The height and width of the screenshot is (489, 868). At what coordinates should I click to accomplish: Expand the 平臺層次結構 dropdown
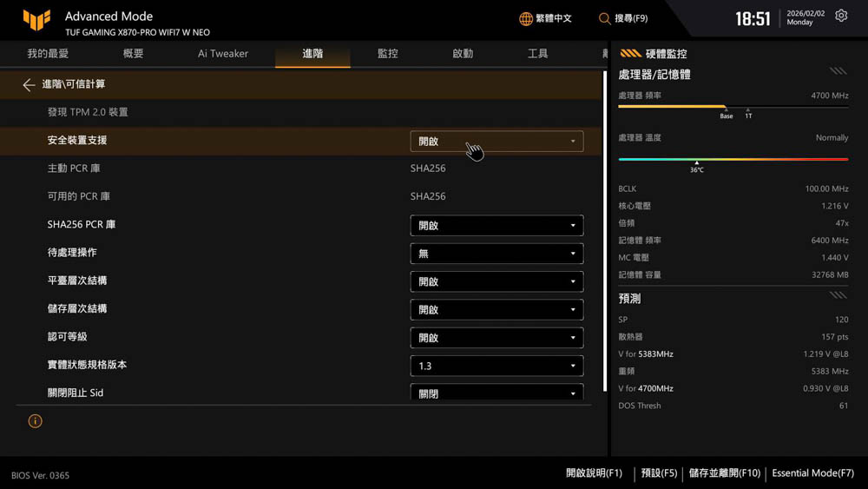pos(496,281)
